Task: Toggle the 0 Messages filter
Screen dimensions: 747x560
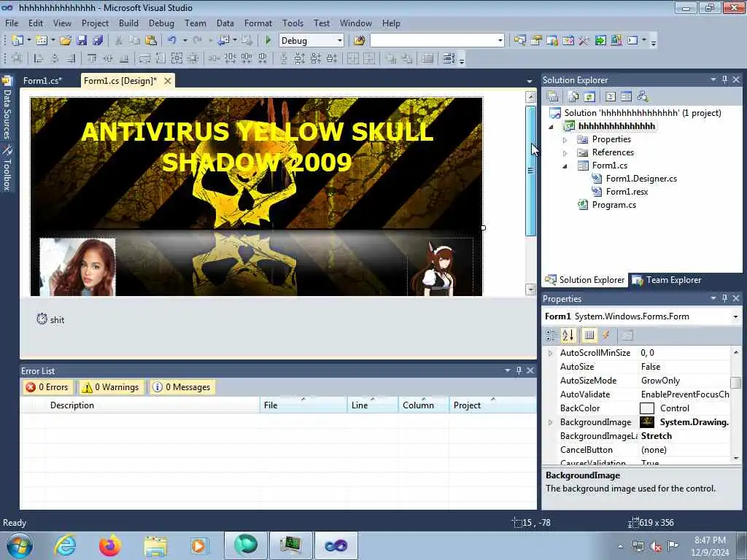Action: point(182,387)
